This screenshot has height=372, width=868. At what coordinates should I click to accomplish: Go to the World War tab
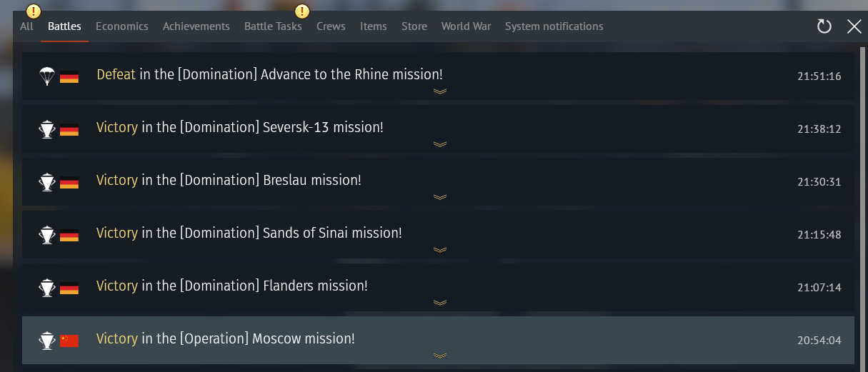coord(466,26)
